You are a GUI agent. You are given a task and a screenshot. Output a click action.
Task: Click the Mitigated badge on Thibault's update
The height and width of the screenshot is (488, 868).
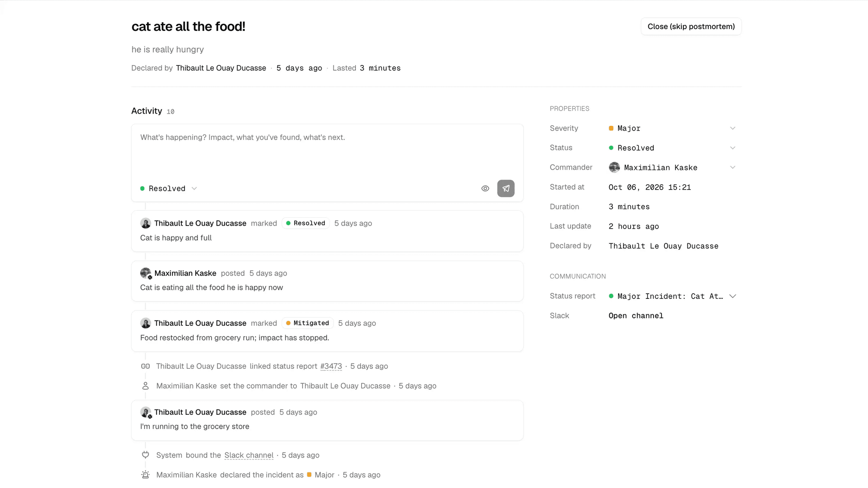[x=308, y=323]
